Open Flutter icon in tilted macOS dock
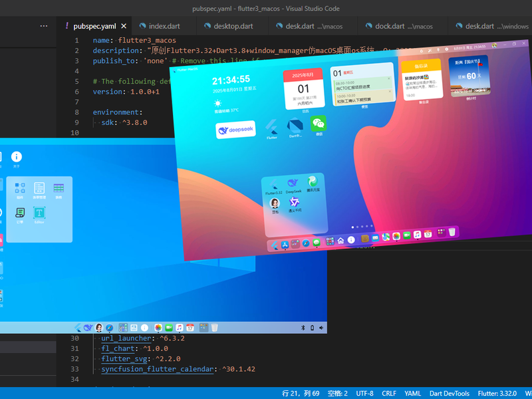The height and width of the screenshot is (399, 532). tap(274, 245)
